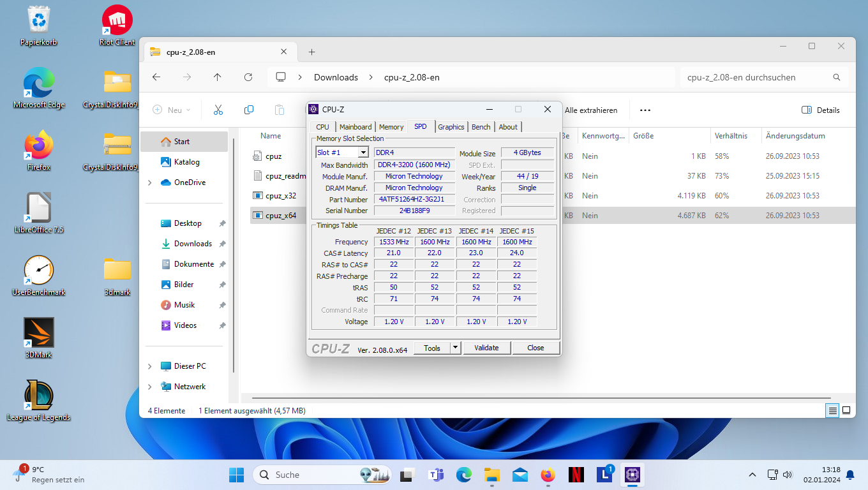This screenshot has height=490, width=868.
Task: Expand the Netzwerk tree node
Action: pos(150,387)
